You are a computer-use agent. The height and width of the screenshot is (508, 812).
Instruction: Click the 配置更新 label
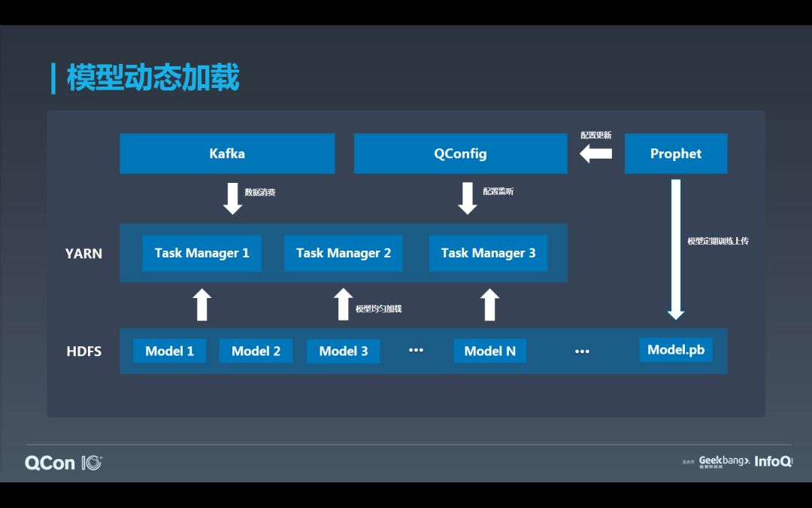(x=596, y=135)
